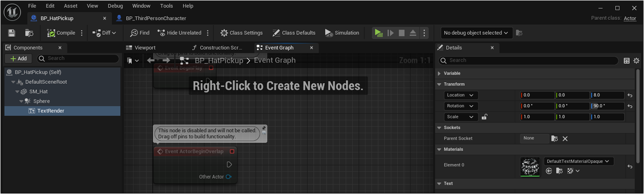Click the Stop play button
644x194 pixels.
coord(402,33)
